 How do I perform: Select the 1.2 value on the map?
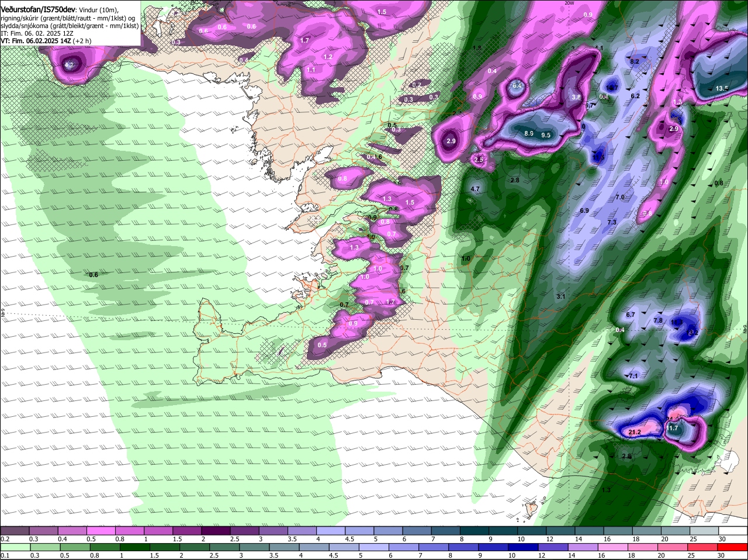(328, 57)
